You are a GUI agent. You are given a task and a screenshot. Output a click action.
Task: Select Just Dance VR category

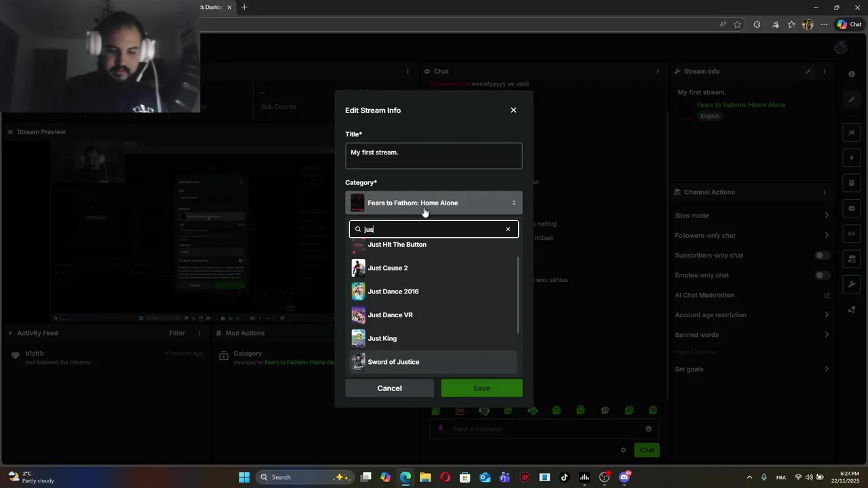433,315
